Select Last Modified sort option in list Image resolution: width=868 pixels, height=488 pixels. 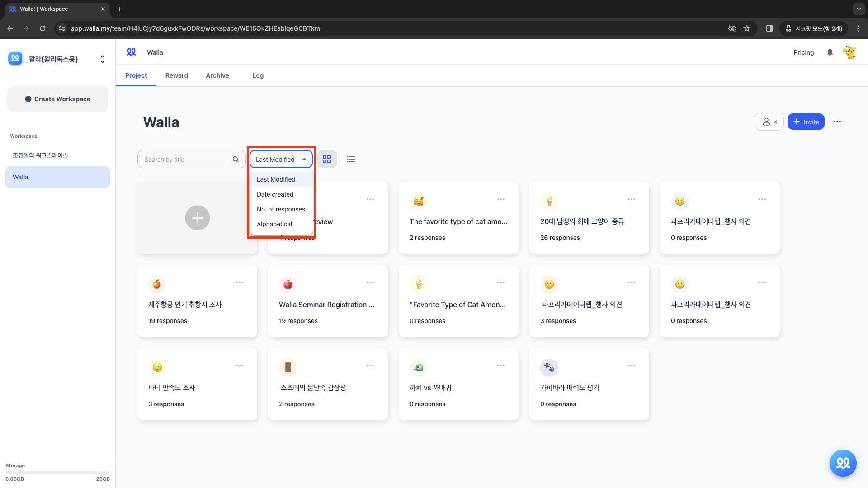(281, 179)
